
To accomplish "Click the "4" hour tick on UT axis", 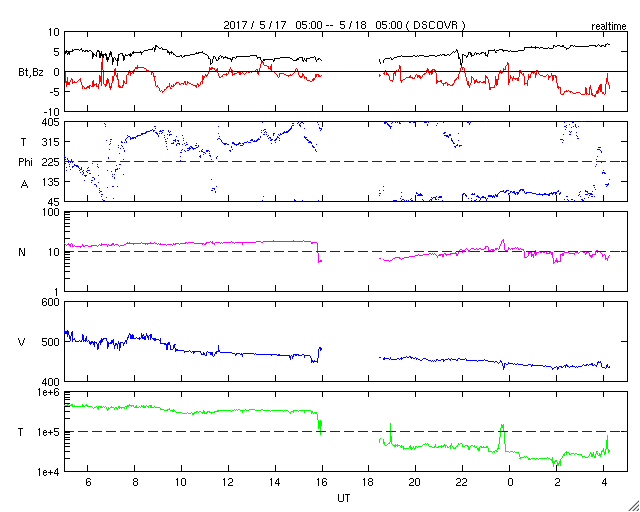I will point(604,481).
